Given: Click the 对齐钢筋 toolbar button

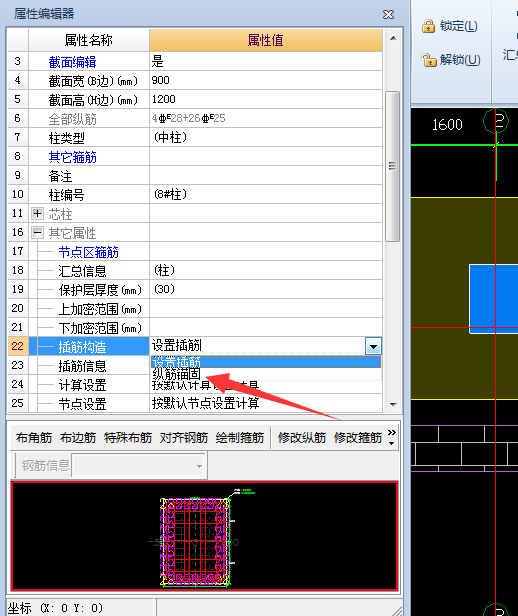Looking at the screenshot, I should click(183, 438).
